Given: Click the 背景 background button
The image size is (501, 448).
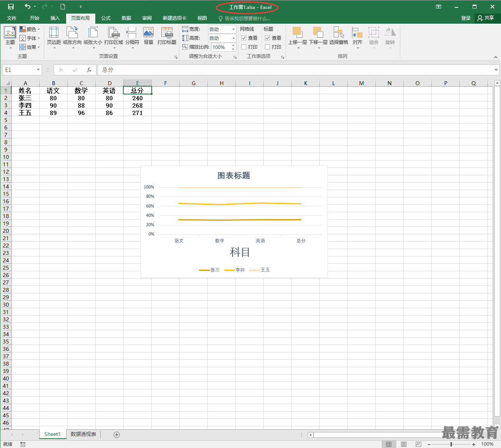Looking at the screenshot, I should click(149, 36).
